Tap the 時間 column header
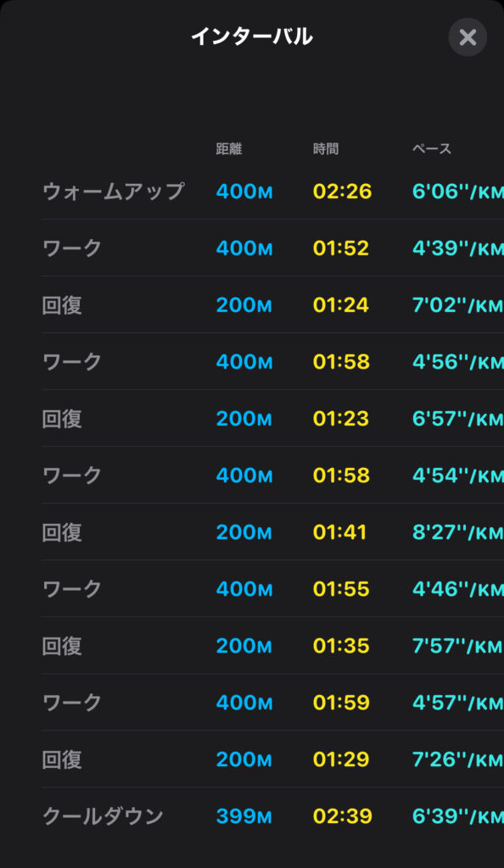The width and height of the screenshot is (504, 868). tap(326, 148)
